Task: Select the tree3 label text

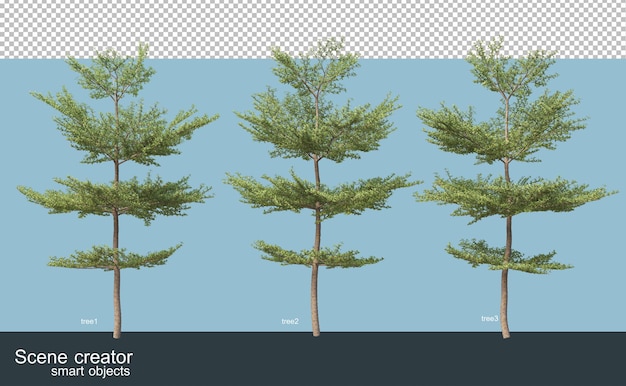Action: (x=489, y=319)
